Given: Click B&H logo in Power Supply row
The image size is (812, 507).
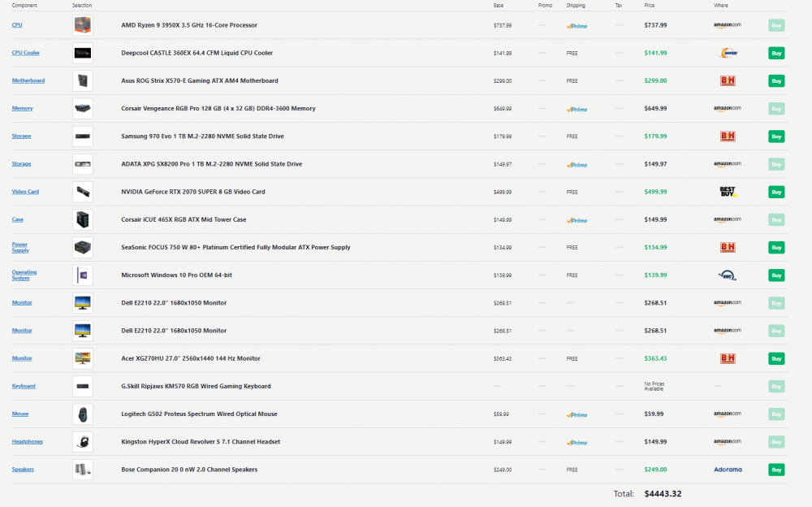Looking at the screenshot, I should point(728,247).
